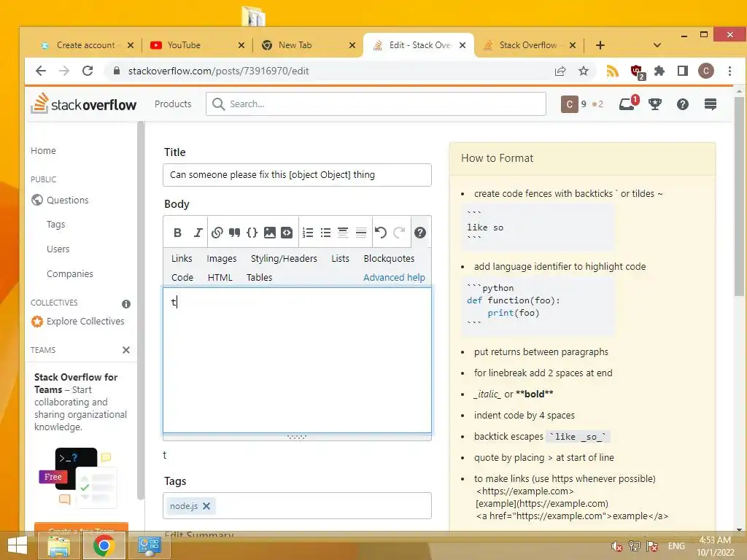The height and width of the screenshot is (560, 747).
Task: Insert a heading with the heading icon
Action: pyautogui.click(x=343, y=233)
